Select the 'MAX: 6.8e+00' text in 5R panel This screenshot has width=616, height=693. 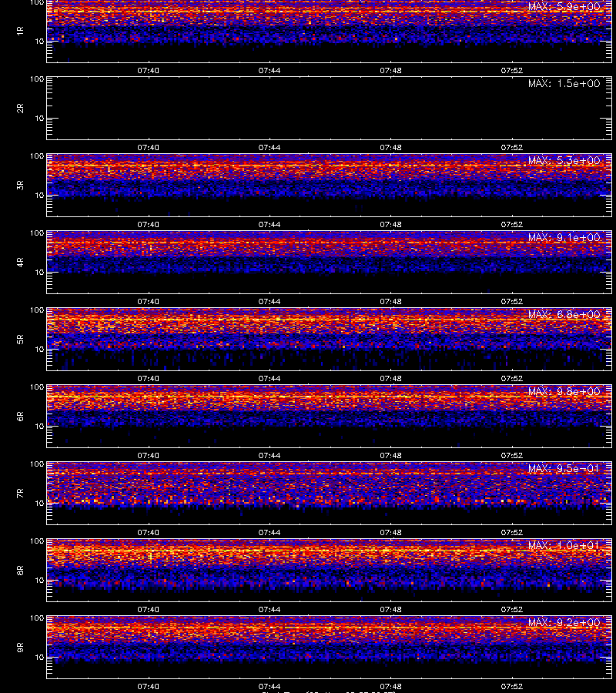(564, 314)
